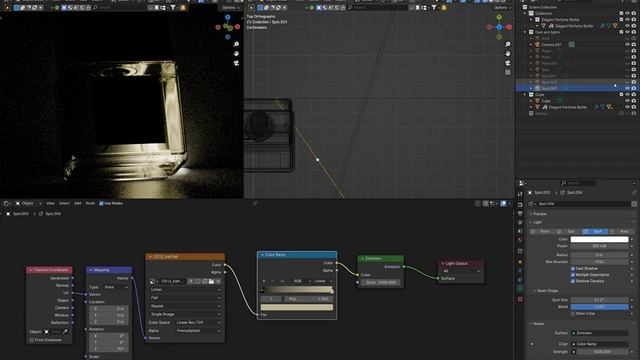The image size is (640, 360).
Task: Select the Sun light type
Action: [x=568, y=231]
